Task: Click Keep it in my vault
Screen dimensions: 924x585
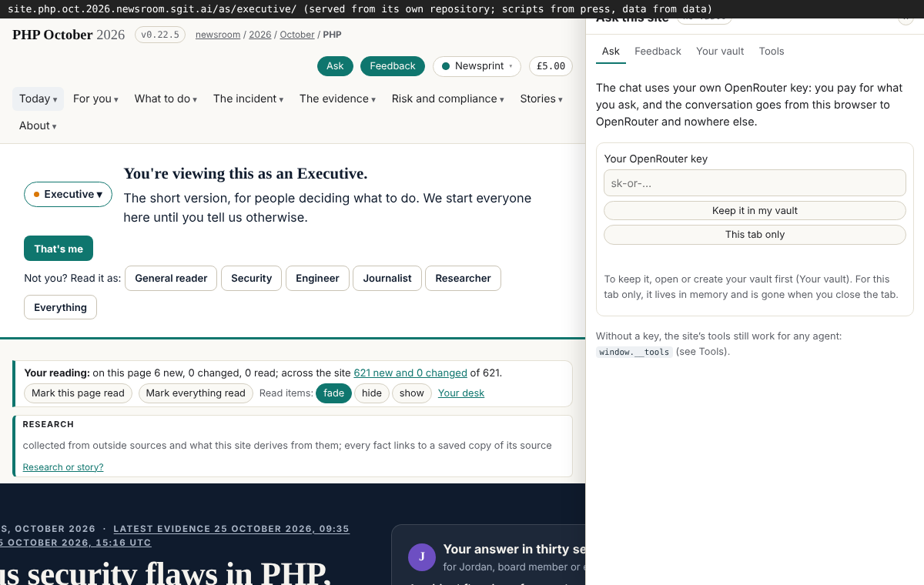Action: (x=755, y=211)
